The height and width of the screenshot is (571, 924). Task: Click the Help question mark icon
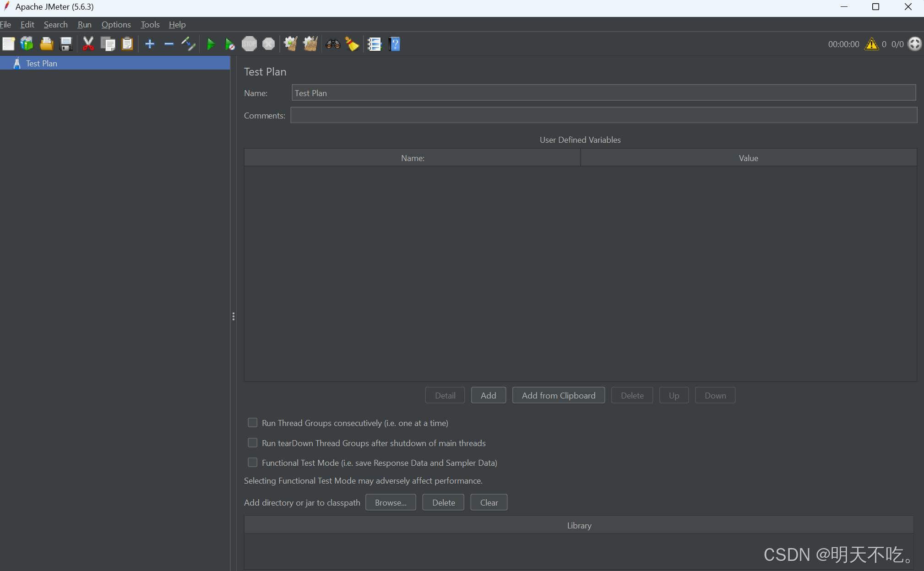coord(394,44)
